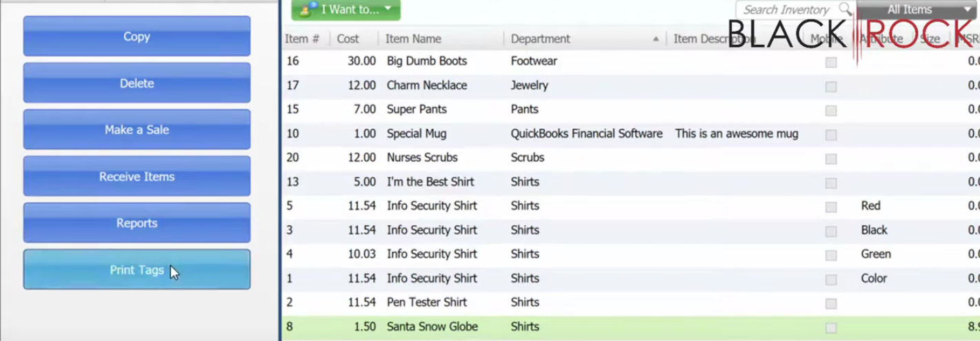
Task: Click the 10.03 cost cell
Action: coord(362,254)
